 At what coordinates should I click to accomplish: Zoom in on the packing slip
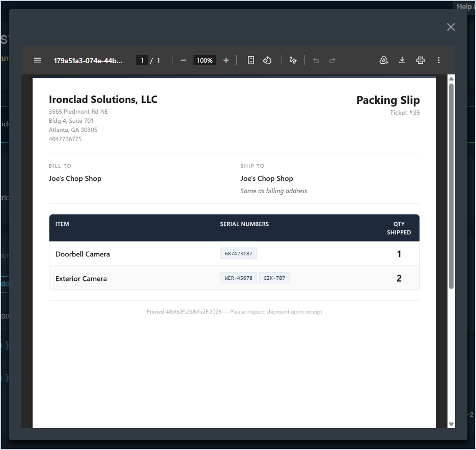[226, 60]
